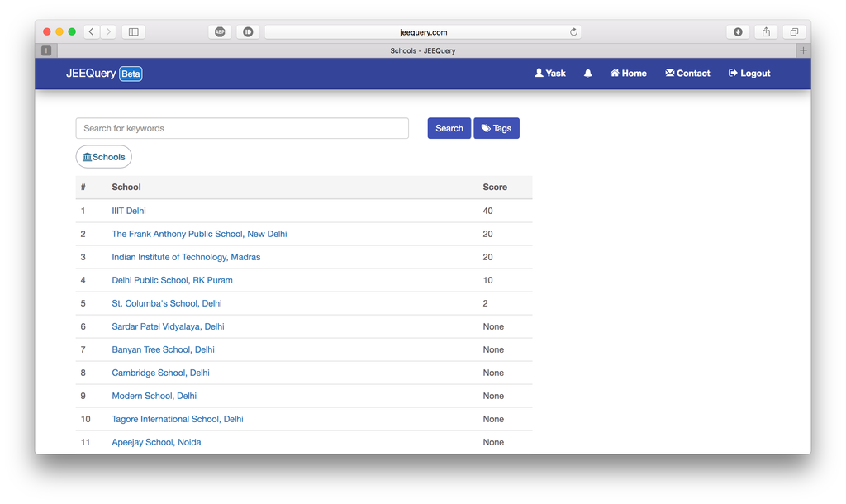This screenshot has width=846, height=504.
Task: Open Modern School, Delhi
Action: coord(154,397)
